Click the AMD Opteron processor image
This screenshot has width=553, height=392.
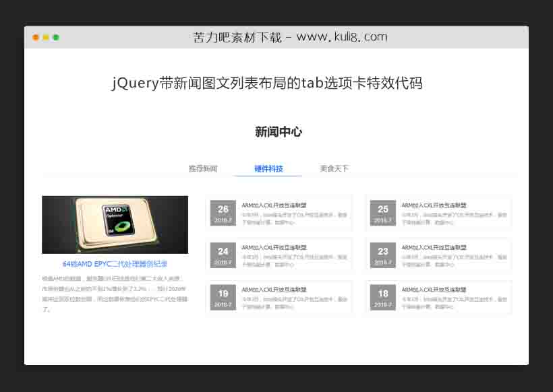point(115,224)
